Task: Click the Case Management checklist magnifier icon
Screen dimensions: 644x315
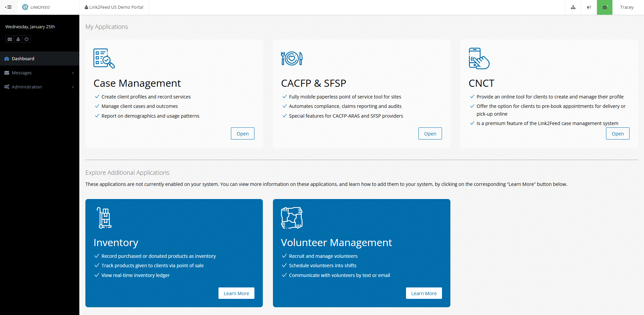Action: tap(104, 58)
